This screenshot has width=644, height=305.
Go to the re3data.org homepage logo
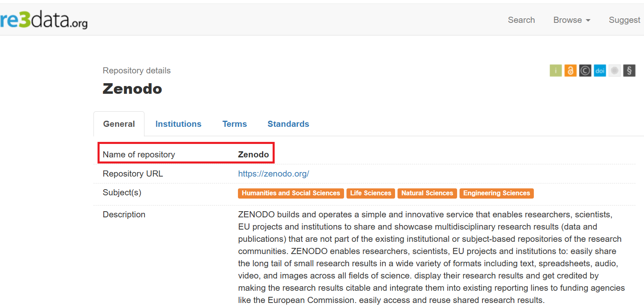pyautogui.click(x=44, y=20)
